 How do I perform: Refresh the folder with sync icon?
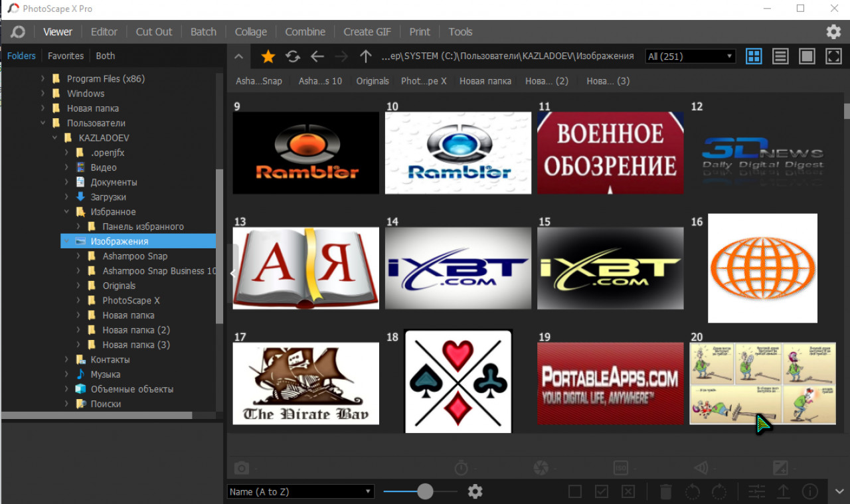293,56
